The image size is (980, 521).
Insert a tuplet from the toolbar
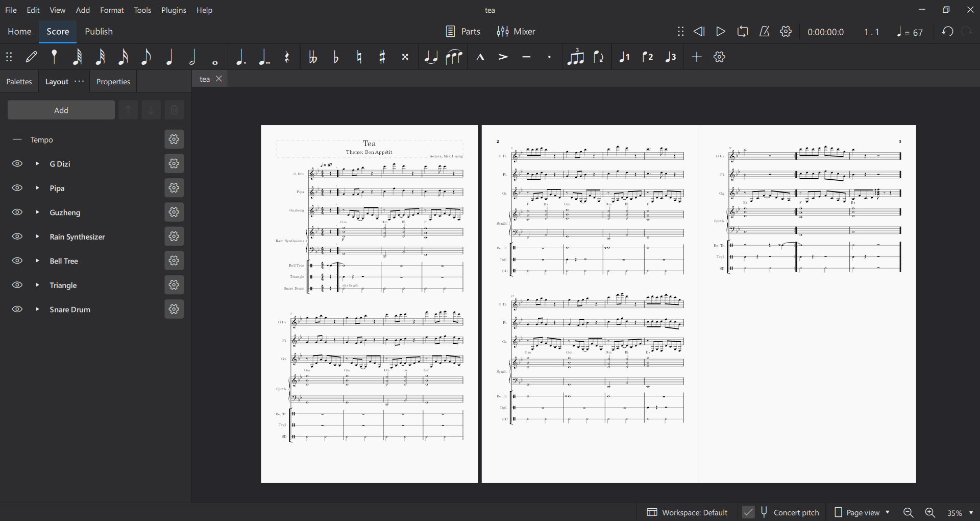pos(575,57)
